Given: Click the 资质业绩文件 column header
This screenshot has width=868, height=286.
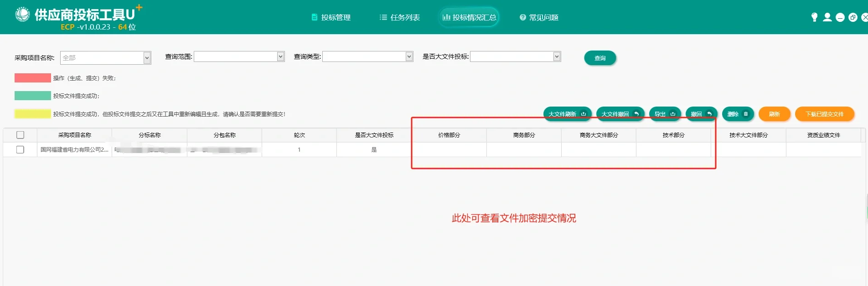Looking at the screenshot, I should coord(823,135).
